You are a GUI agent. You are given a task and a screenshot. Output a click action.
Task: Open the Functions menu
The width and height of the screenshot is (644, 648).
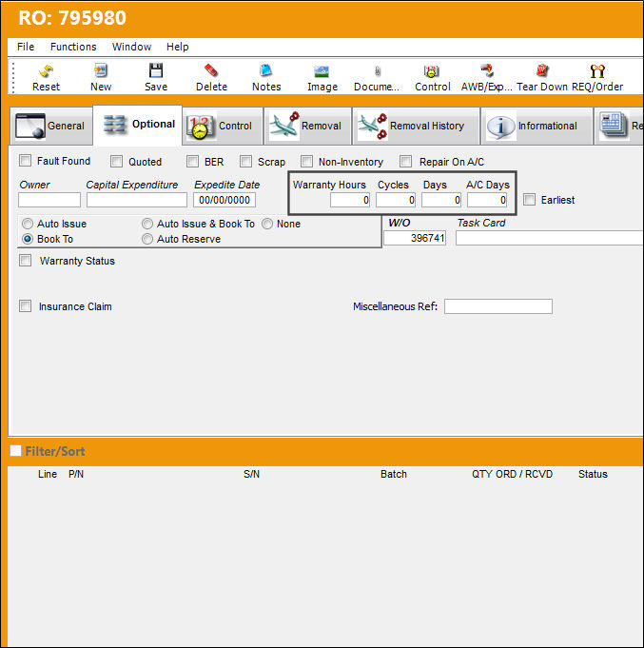(73, 47)
